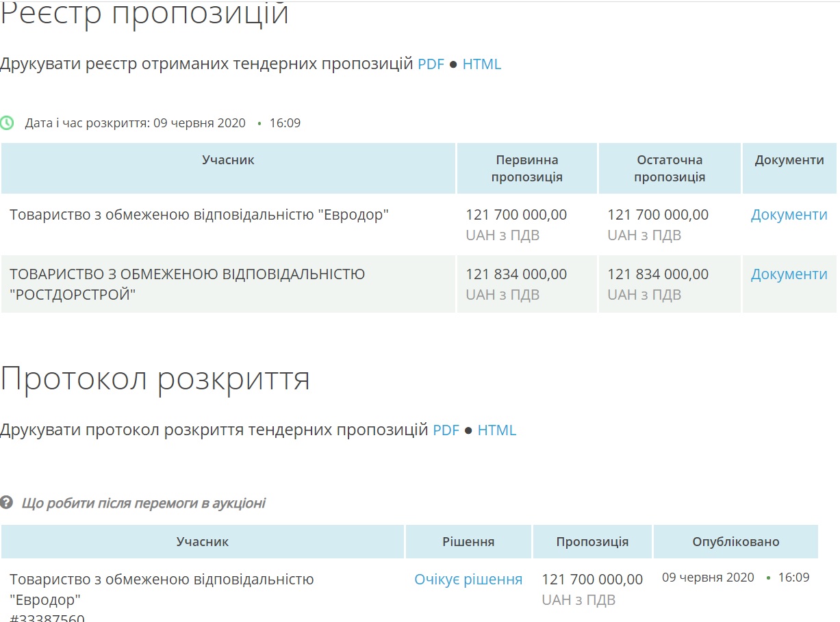Image resolution: width=840 pixels, height=622 pixels.
Task: Click the 'Пропозиція' header in the protocol table
Action: [x=592, y=542]
